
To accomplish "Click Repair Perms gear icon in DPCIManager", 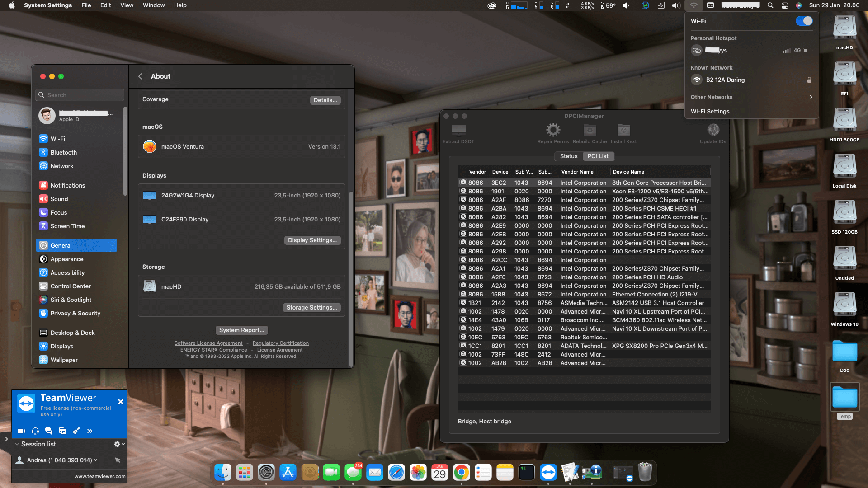I will pos(553,130).
